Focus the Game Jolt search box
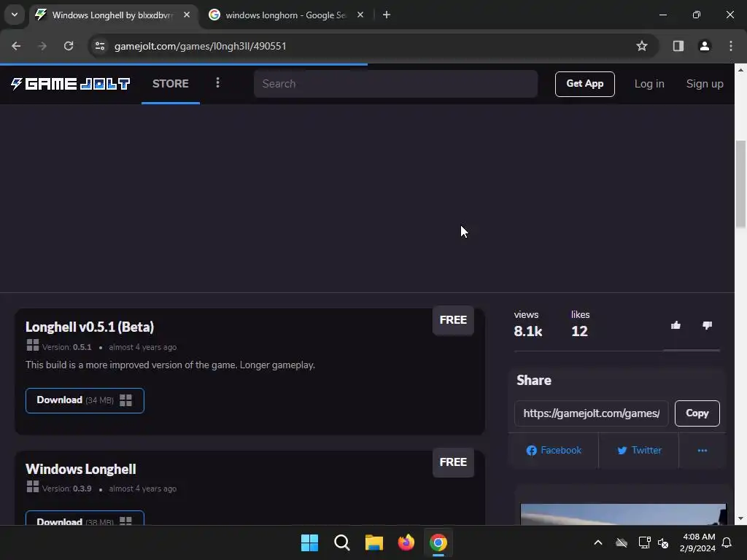 [395, 84]
